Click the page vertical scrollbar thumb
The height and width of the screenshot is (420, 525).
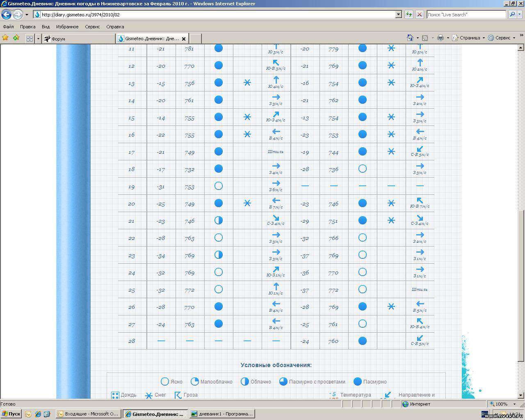pos(521,285)
